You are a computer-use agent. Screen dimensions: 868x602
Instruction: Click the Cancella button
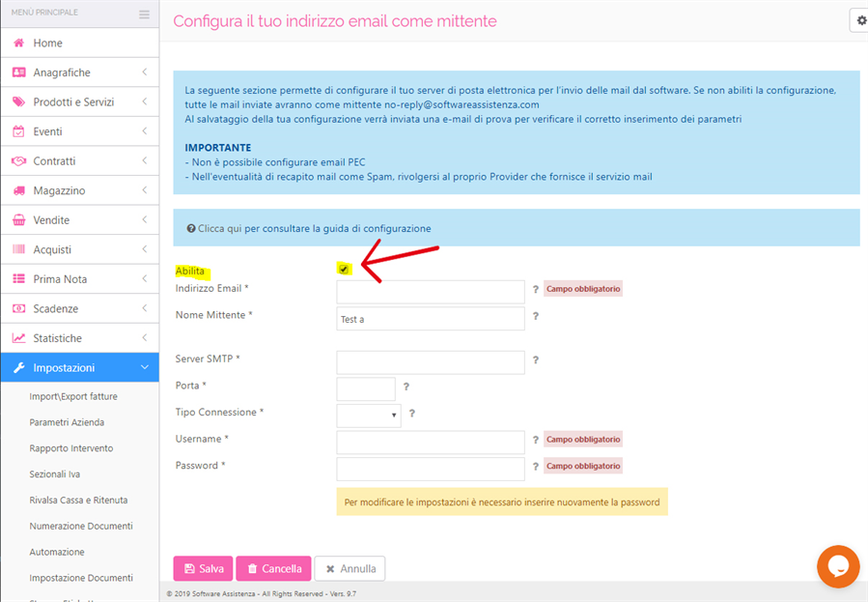tap(274, 569)
